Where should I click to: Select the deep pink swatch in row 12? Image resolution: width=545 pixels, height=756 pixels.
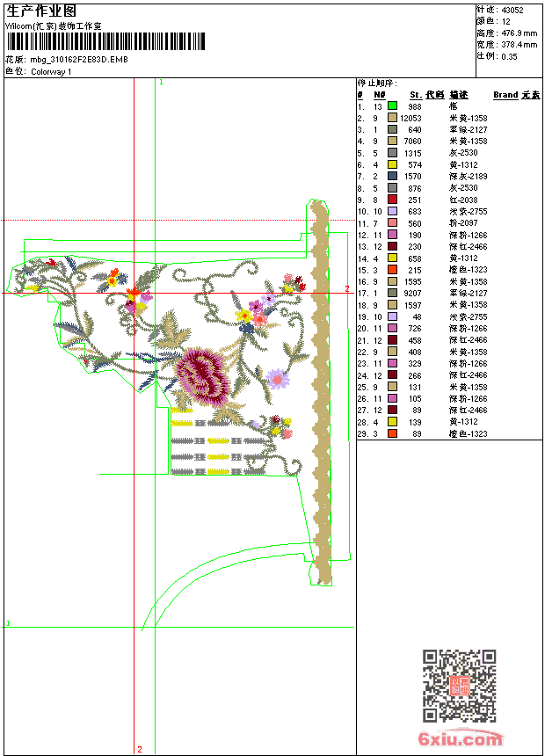point(393,235)
